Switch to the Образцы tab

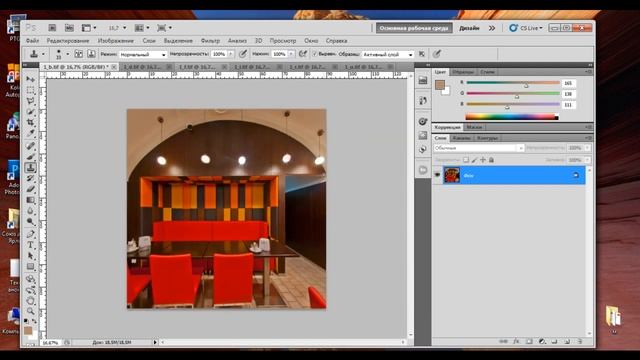(463, 72)
